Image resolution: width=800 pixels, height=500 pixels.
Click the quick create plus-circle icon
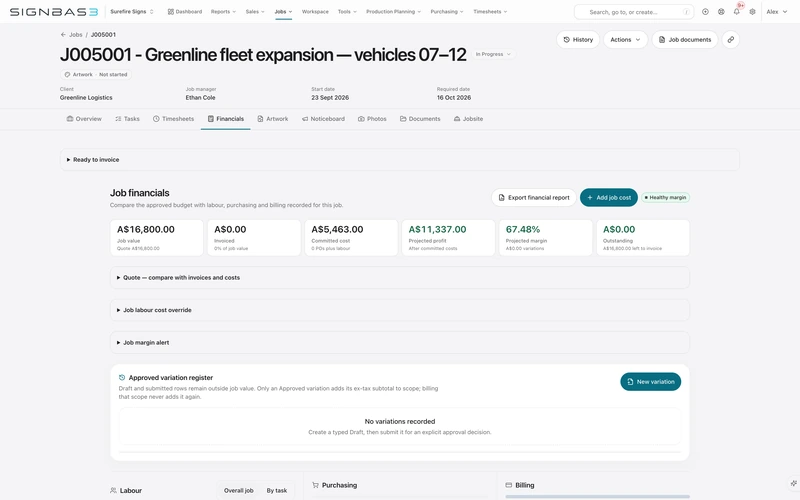click(705, 12)
